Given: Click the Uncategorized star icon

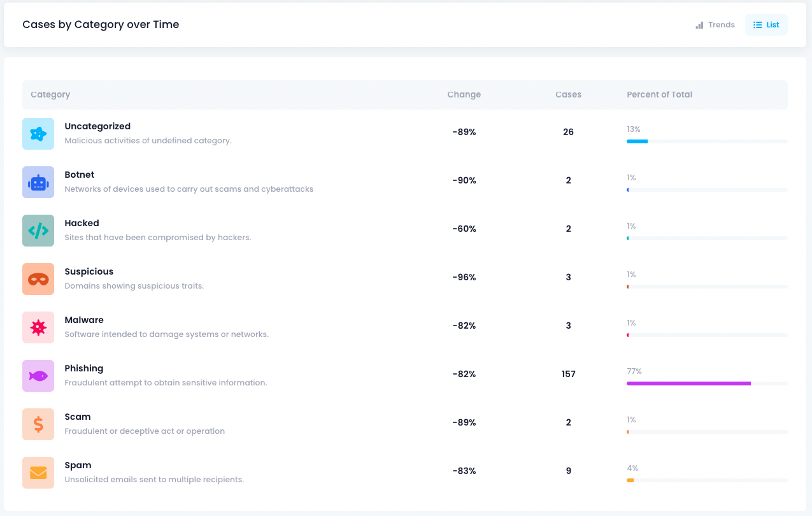Looking at the screenshot, I should tap(38, 134).
